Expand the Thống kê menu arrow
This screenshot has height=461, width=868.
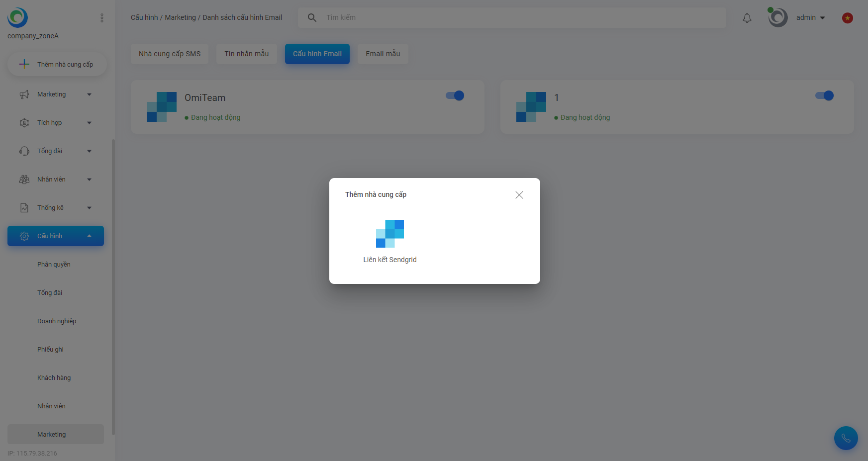[x=90, y=208]
